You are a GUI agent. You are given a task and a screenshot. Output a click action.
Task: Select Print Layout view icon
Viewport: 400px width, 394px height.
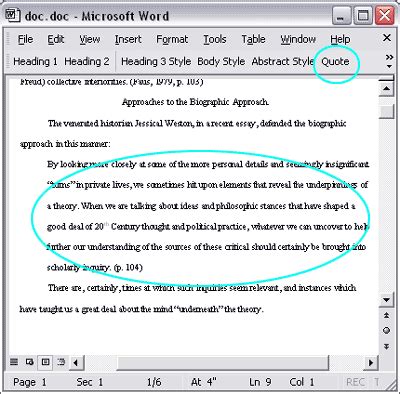(45, 362)
